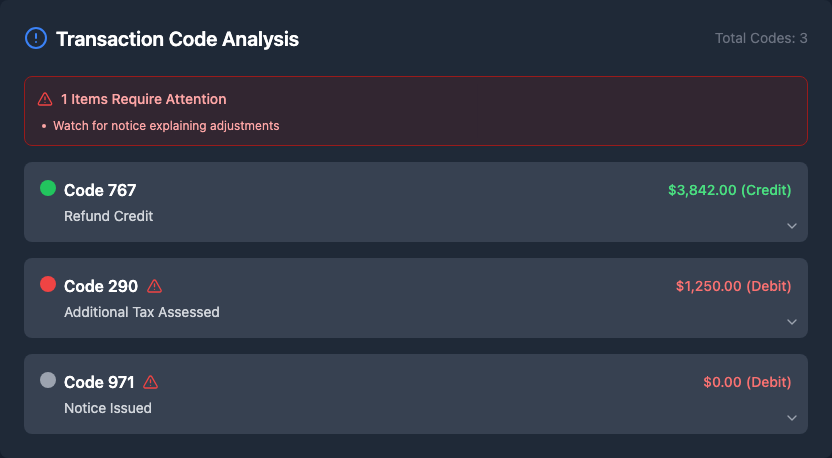Image resolution: width=832 pixels, height=458 pixels.
Task: Click the $0.00 (Debit) amount
Action: pos(747,382)
